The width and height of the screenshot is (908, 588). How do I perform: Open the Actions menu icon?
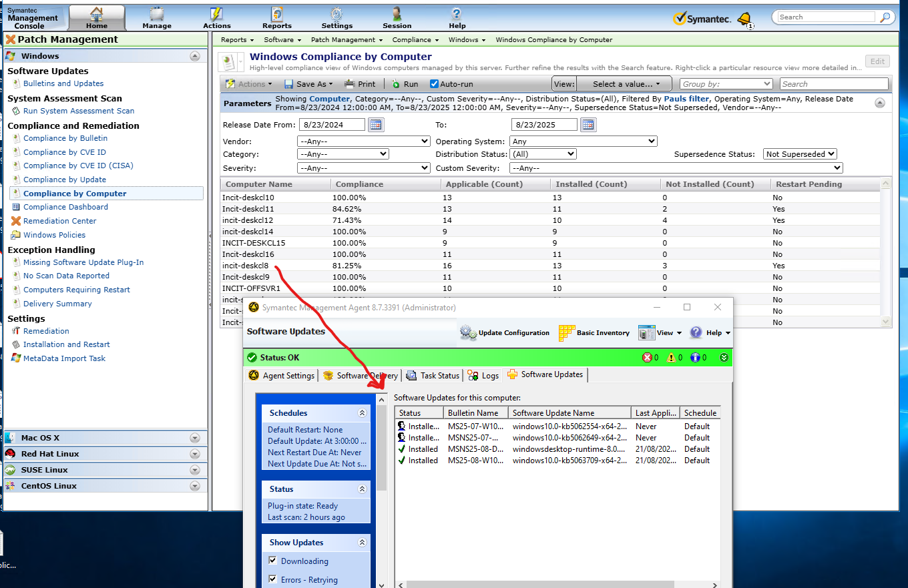216,17
